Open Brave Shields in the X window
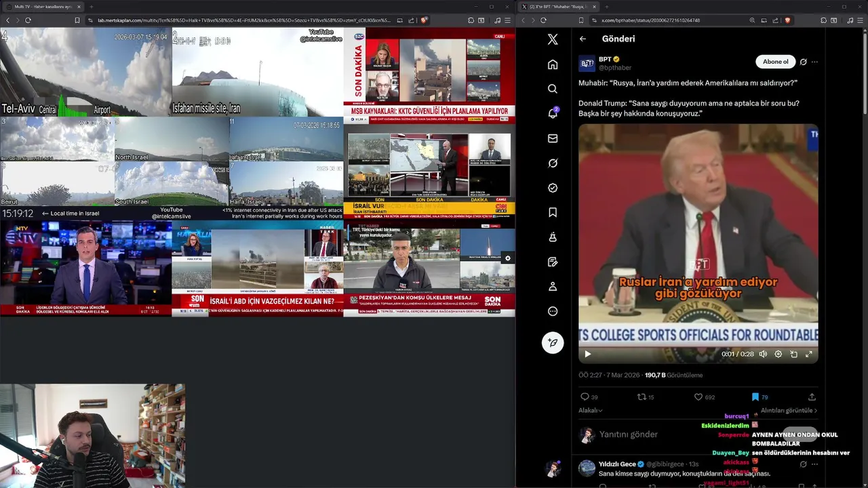This screenshot has height=488, width=868. click(787, 20)
